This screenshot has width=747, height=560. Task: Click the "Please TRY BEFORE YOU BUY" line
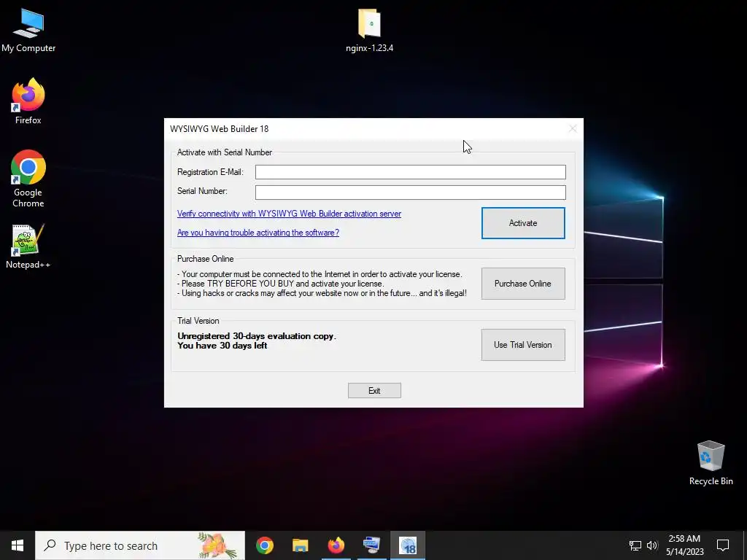click(x=281, y=284)
